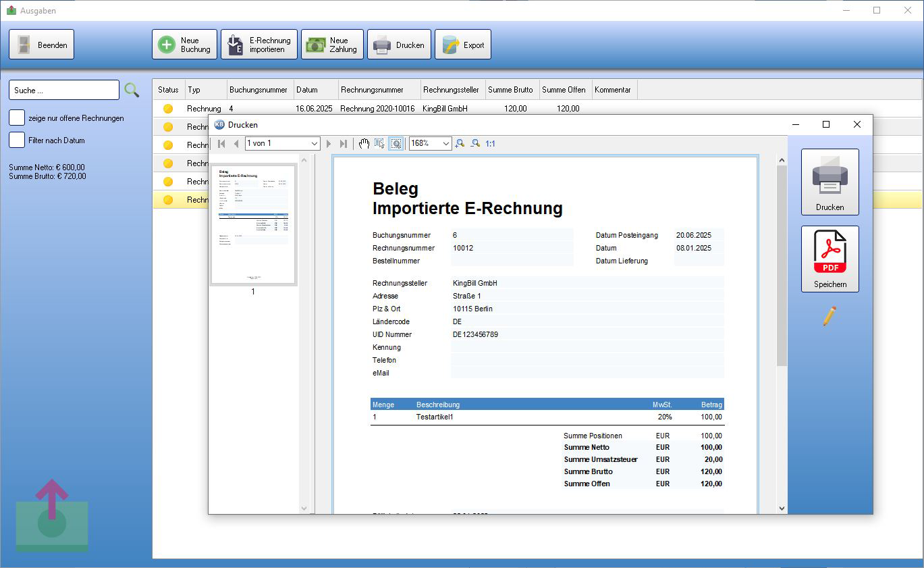This screenshot has height=568, width=924.
Task: Click the Neue Zahlung money icon
Action: [x=315, y=45]
